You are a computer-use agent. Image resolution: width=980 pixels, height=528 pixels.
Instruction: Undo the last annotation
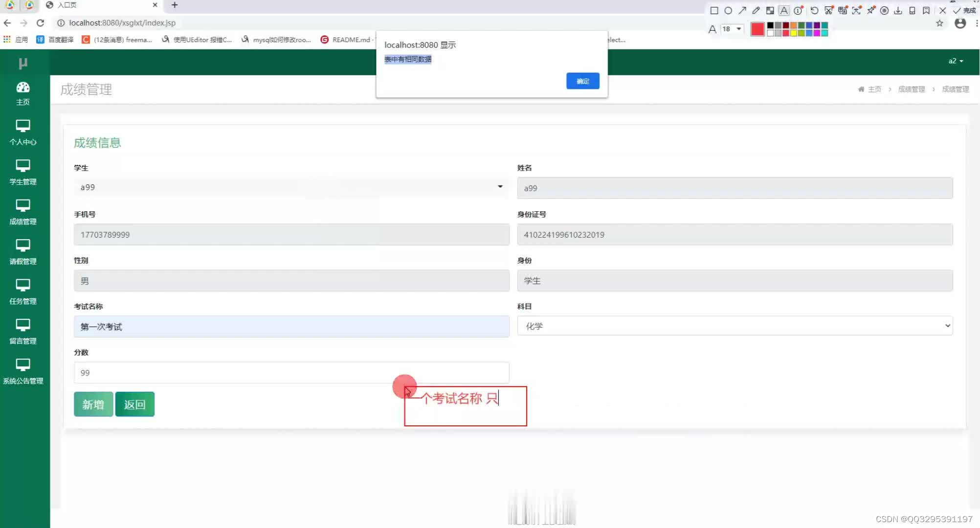pyautogui.click(x=814, y=10)
